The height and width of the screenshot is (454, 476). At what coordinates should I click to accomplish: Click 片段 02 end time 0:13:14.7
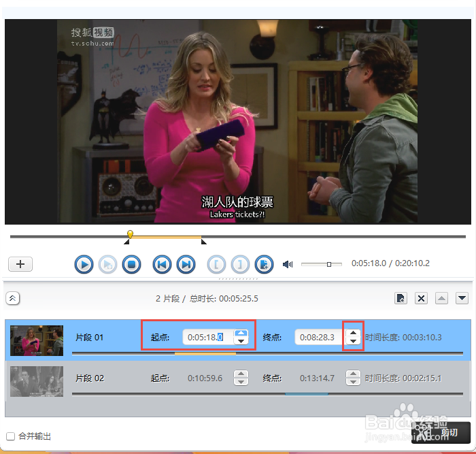pyautogui.click(x=318, y=378)
